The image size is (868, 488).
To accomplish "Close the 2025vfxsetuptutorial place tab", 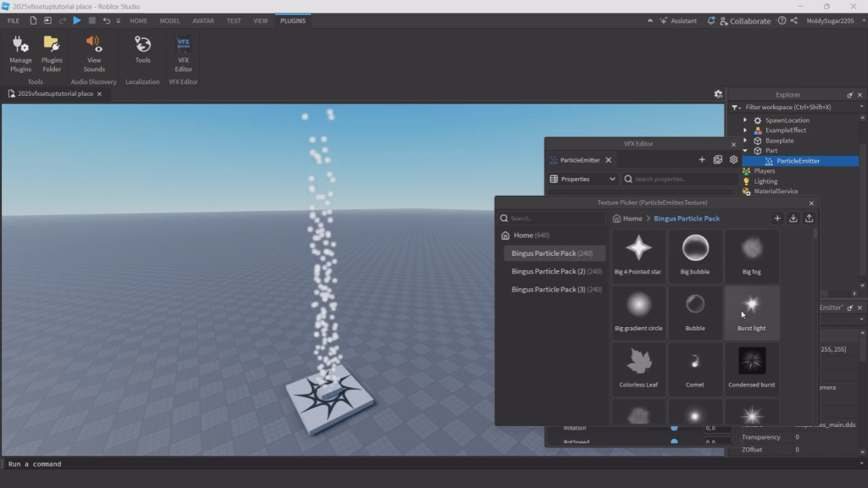I will pyautogui.click(x=100, y=94).
